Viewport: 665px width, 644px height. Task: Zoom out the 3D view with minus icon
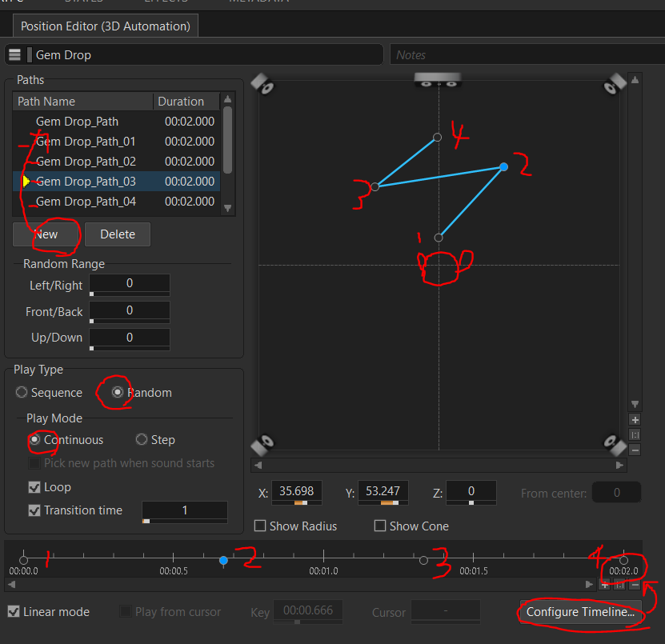(x=635, y=450)
